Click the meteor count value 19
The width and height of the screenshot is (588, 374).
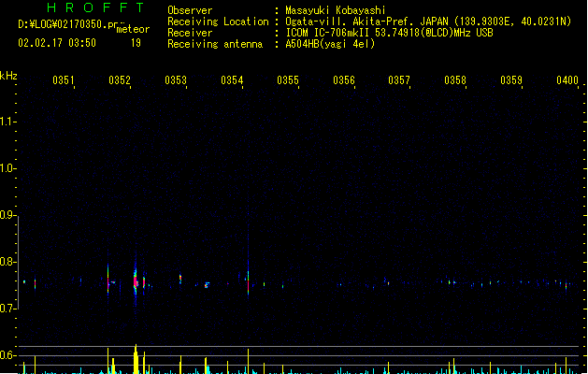[136, 43]
